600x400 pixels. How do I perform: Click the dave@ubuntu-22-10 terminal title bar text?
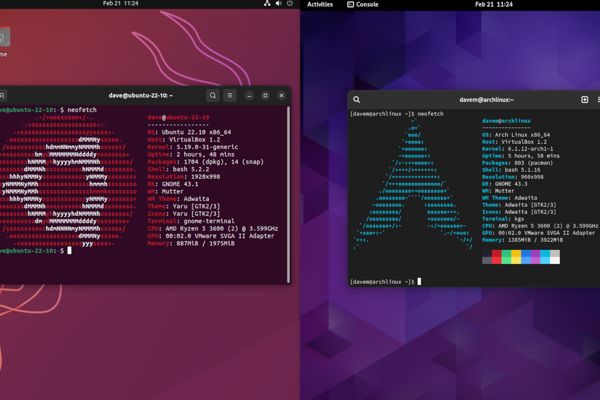point(140,95)
